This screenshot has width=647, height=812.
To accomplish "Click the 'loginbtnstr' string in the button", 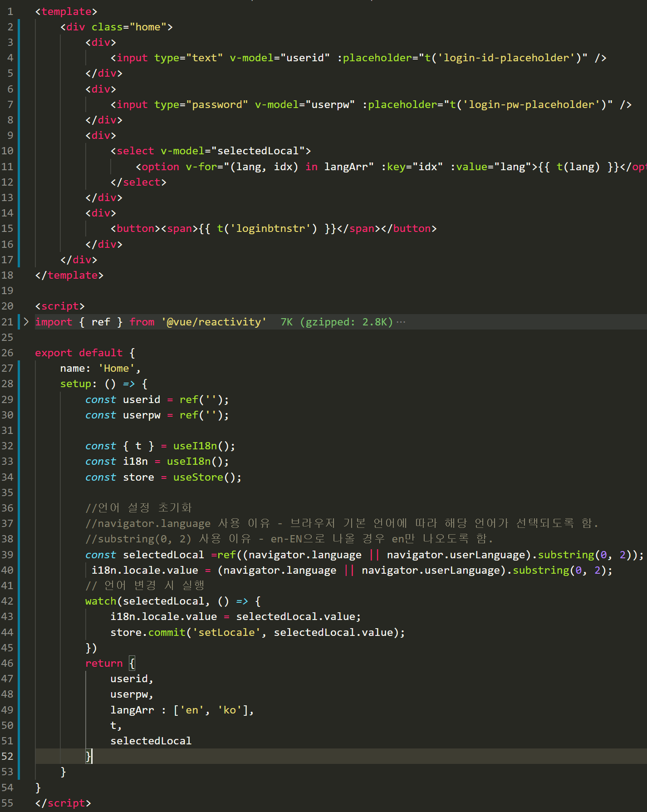I will (274, 228).
